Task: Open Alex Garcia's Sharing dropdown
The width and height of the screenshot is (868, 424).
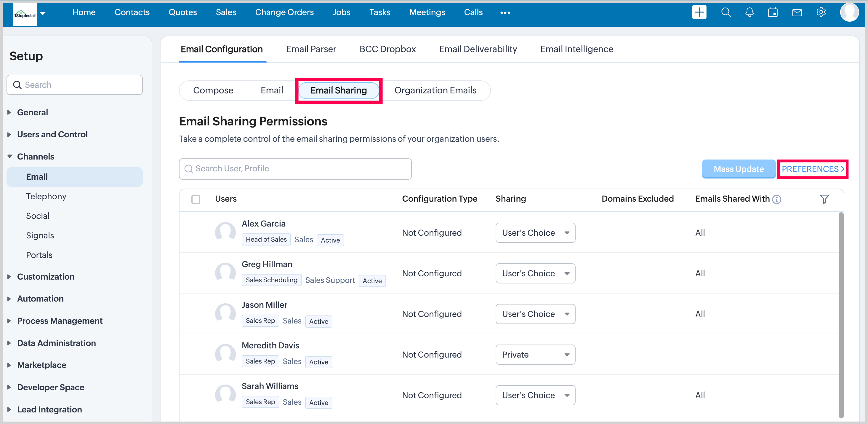Action: (535, 233)
